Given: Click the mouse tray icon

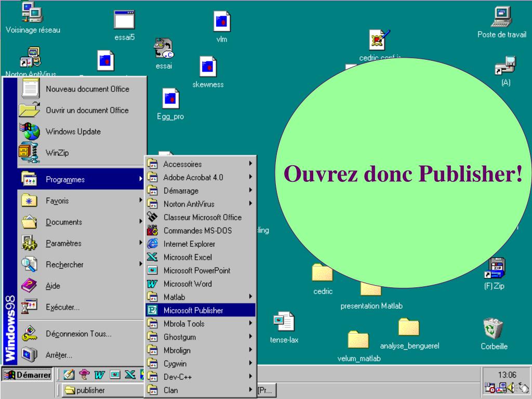Looking at the screenshot, I should 523,388.
